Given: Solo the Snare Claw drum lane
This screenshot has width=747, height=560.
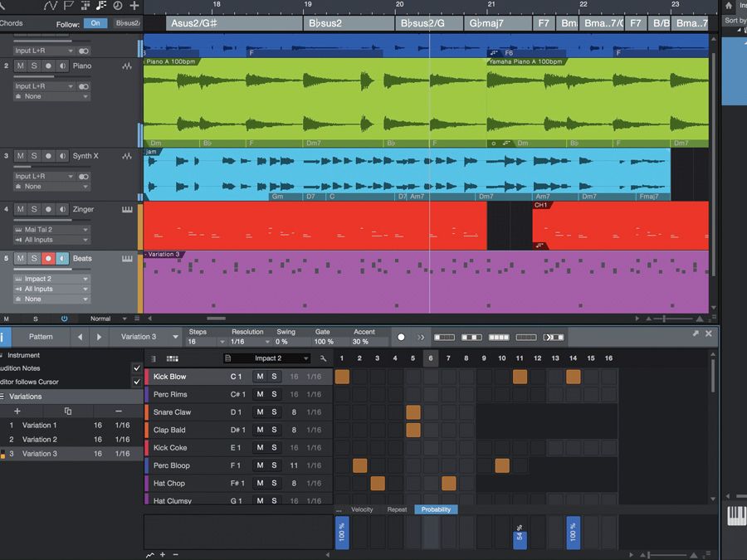Looking at the screenshot, I should point(274,412).
